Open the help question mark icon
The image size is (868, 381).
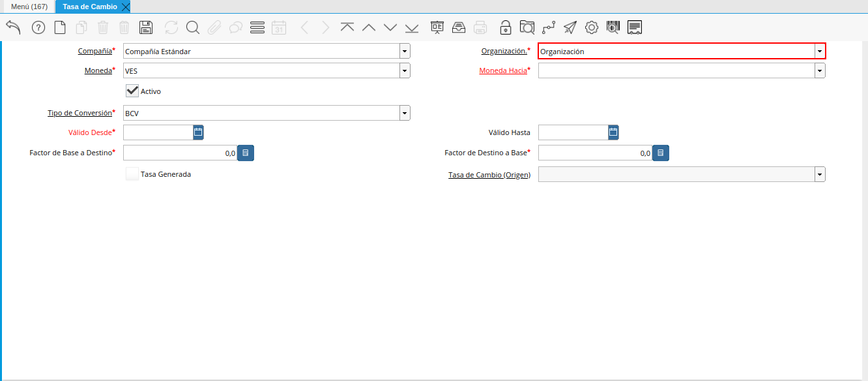[38, 27]
